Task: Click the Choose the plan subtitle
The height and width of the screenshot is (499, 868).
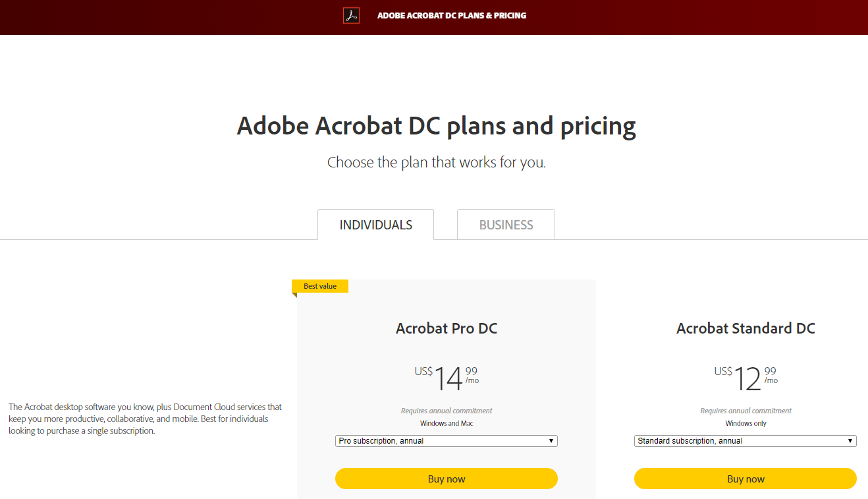Action: coord(435,162)
